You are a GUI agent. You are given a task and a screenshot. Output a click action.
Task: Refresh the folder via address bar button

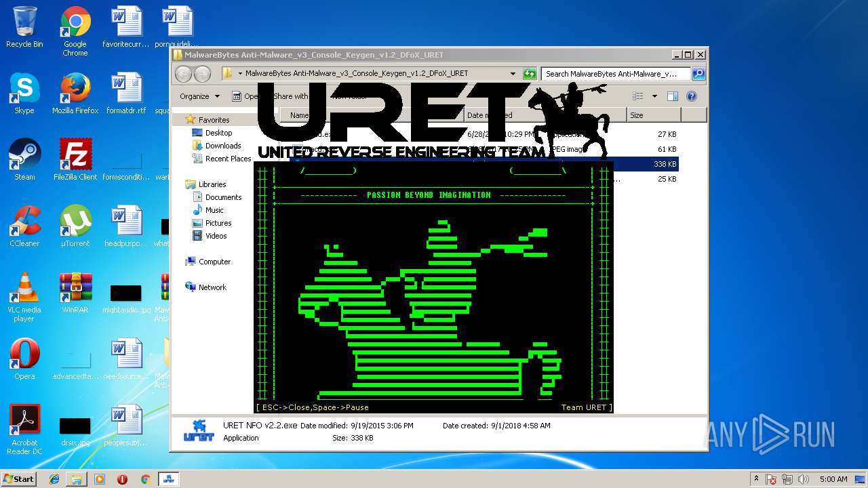pyautogui.click(x=530, y=73)
